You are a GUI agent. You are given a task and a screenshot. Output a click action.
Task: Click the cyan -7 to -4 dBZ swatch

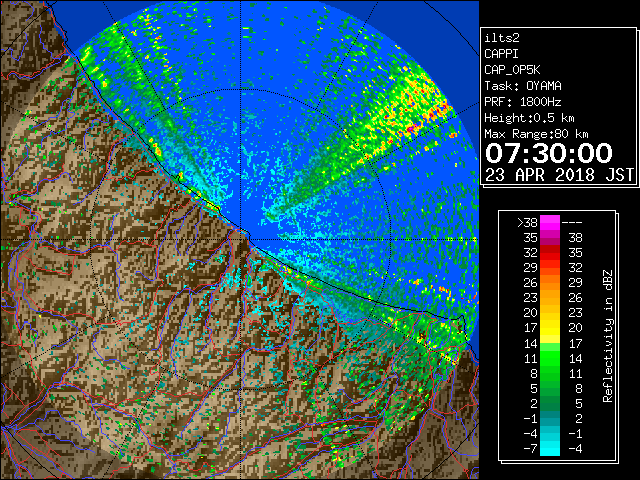coord(550,448)
